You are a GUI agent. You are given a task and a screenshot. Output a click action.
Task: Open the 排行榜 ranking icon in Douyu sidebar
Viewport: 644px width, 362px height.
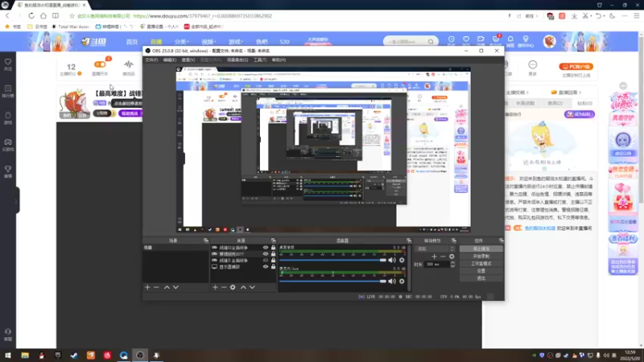tap(8, 91)
